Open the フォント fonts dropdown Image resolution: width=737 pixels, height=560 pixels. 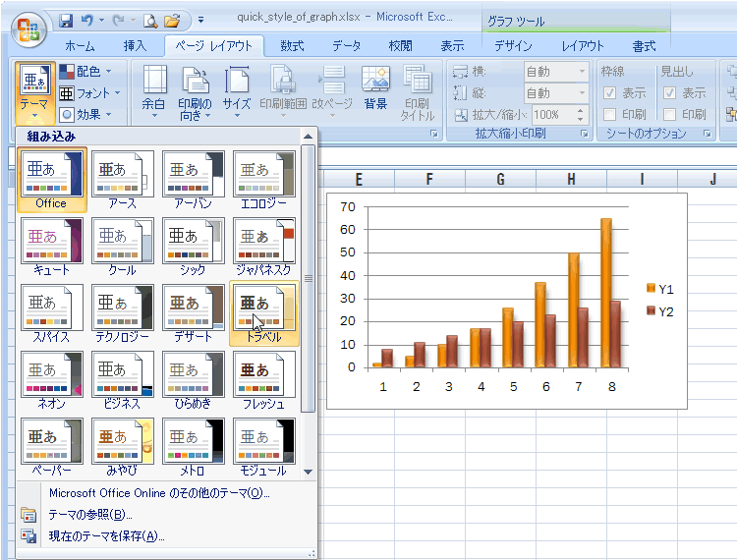[x=90, y=93]
